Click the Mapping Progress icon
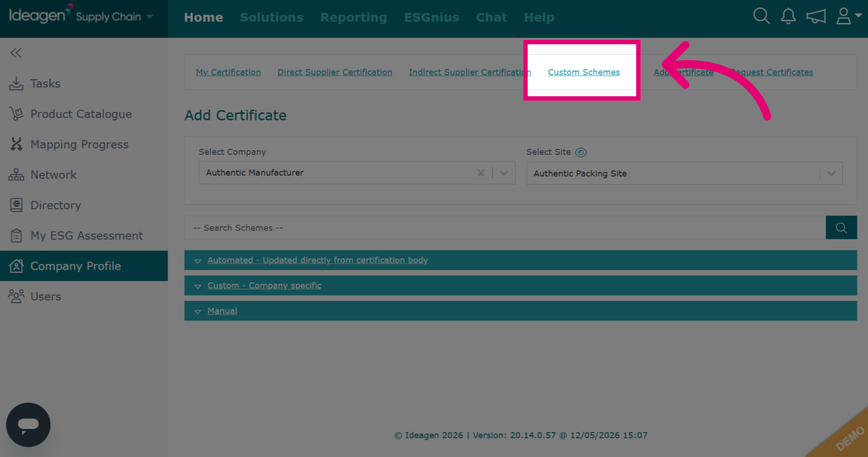 point(16,144)
